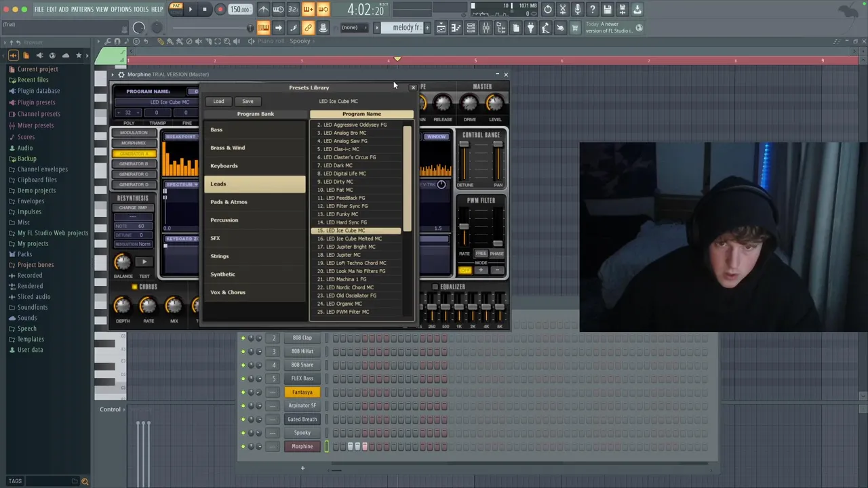Click the master LEVEL knob
This screenshot has width=868, height=488.
(495, 103)
